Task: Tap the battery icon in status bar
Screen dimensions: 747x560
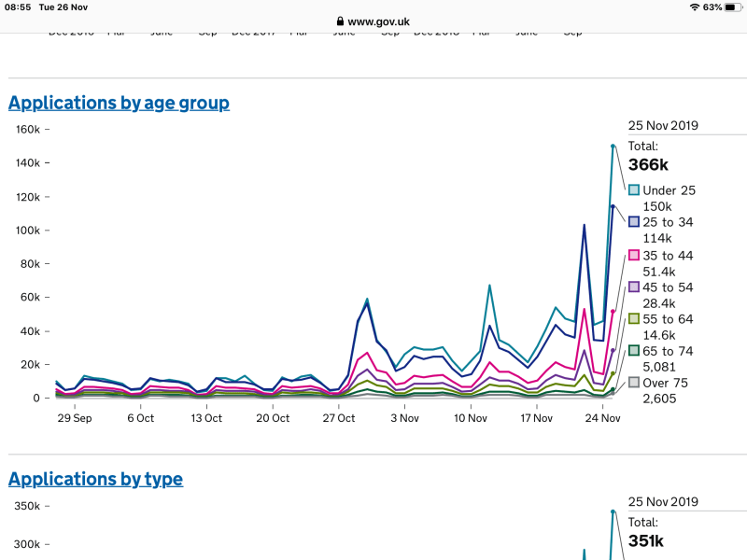Action: (733, 7)
